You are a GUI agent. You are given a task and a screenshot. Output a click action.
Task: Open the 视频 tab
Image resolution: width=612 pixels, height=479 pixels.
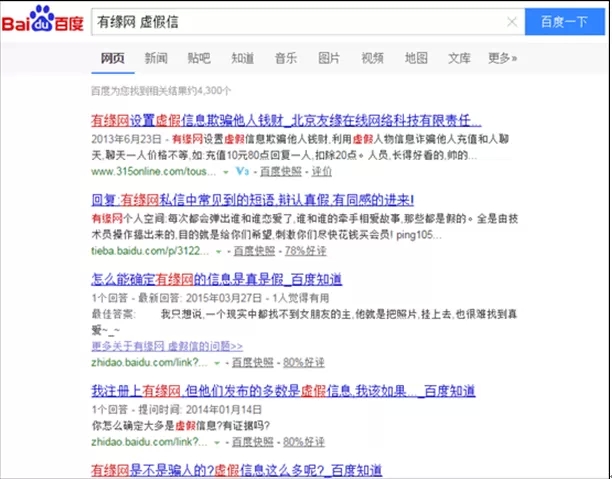[x=372, y=58]
